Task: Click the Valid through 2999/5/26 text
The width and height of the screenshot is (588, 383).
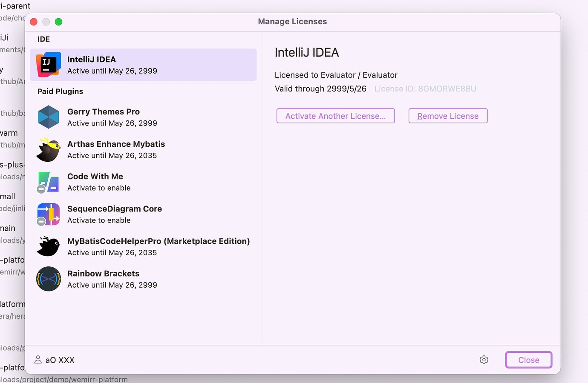Action: tap(320, 89)
